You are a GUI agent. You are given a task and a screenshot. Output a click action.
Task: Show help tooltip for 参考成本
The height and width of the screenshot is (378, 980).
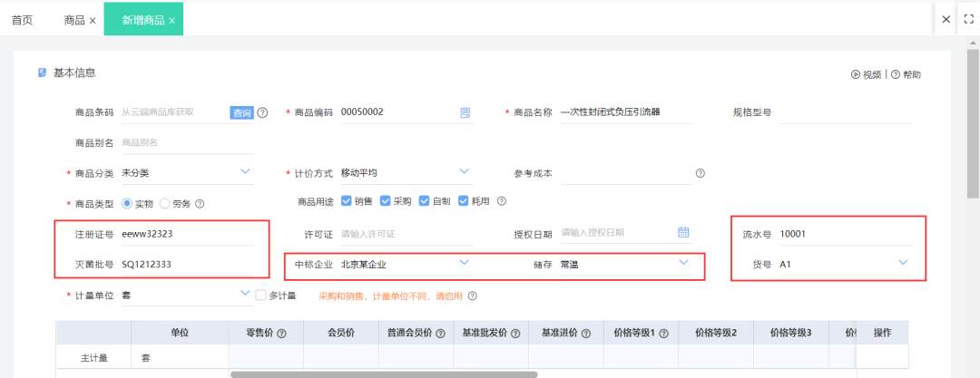click(700, 173)
